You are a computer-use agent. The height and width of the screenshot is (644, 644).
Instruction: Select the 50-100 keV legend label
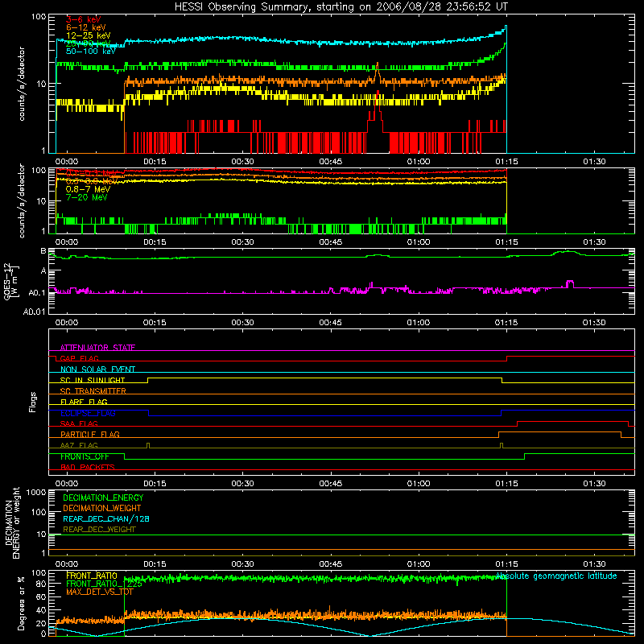[x=90, y=52]
